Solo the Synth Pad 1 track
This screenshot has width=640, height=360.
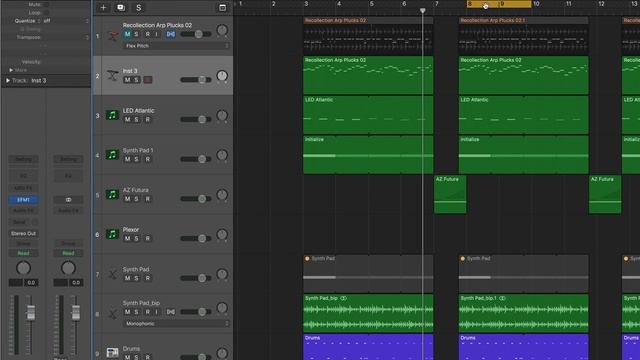tap(136, 159)
